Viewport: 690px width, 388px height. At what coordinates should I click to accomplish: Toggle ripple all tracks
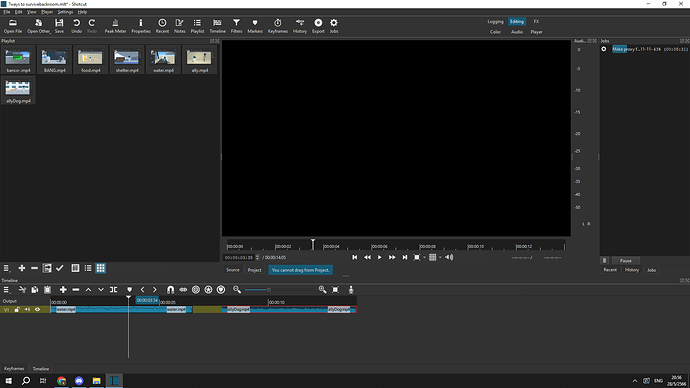209,289
